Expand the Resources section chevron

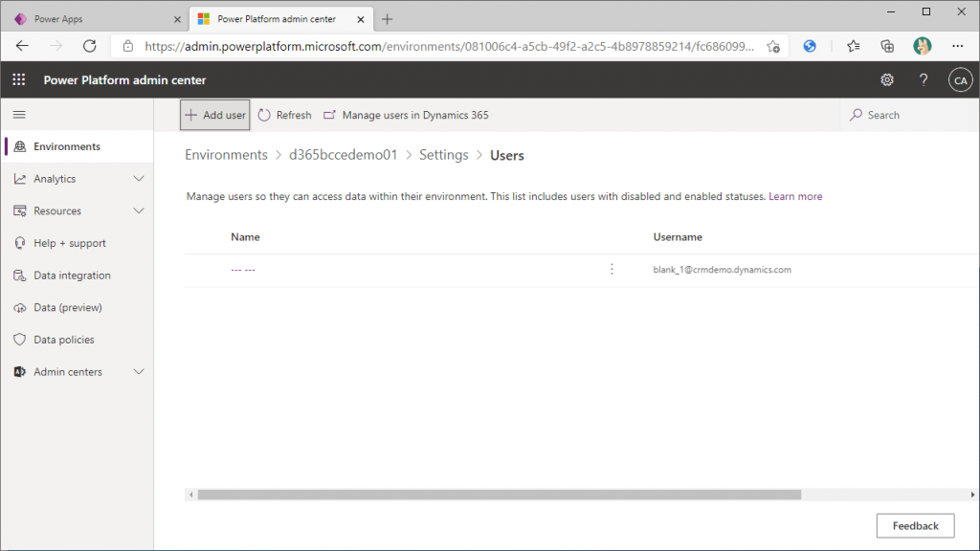139,210
